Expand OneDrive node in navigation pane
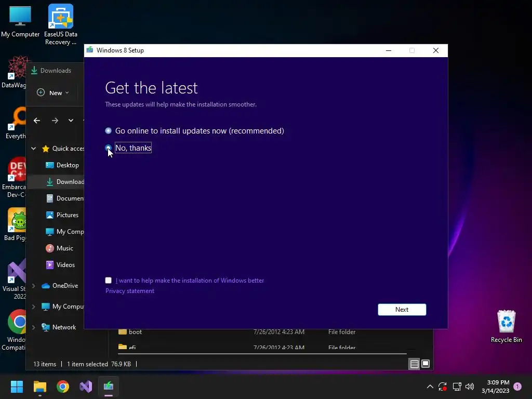 coord(34,286)
